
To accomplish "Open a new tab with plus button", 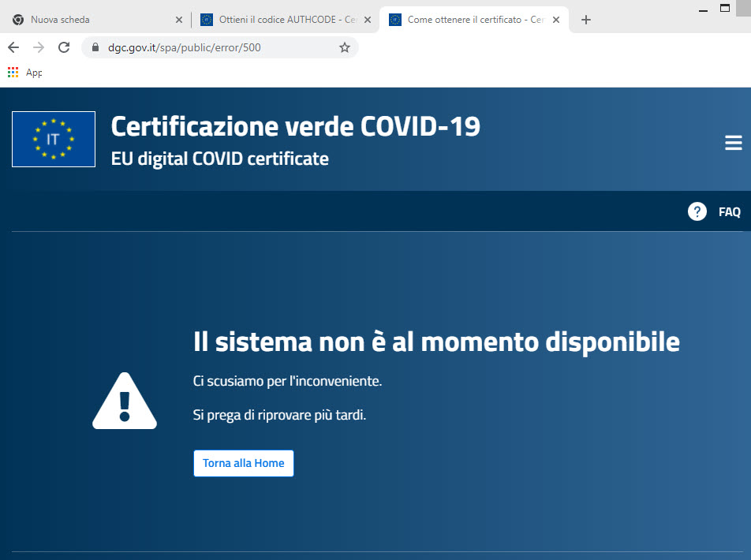I will click(x=586, y=20).
